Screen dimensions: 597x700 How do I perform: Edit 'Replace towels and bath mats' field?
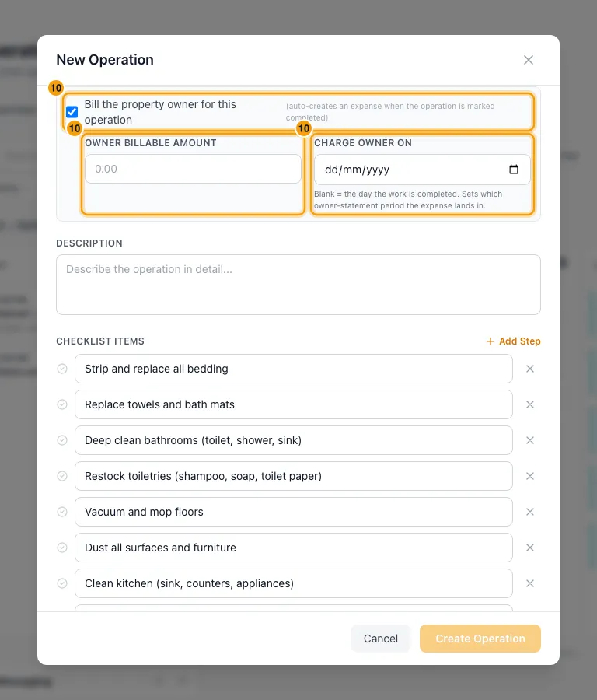294,404
